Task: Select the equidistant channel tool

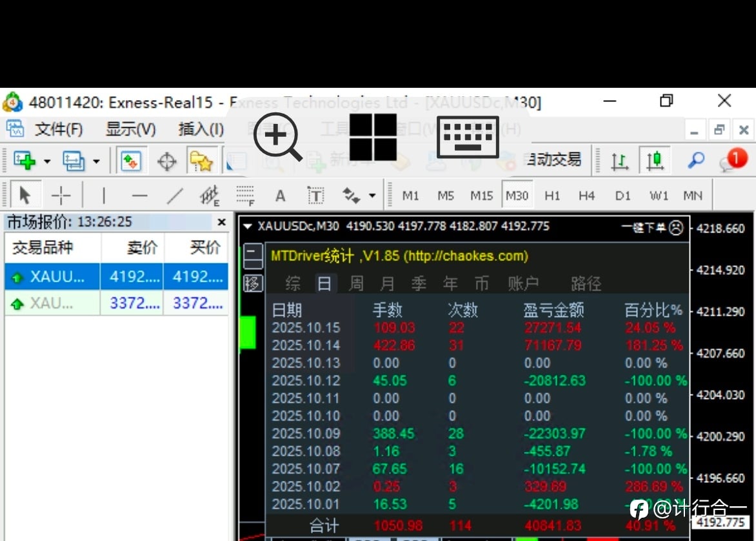Action: (x=210, y=196)
